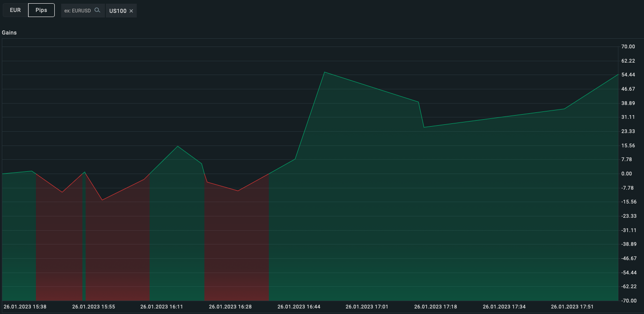
Task: Click the lowest red dip near 15:58
Action: (102, 200)
